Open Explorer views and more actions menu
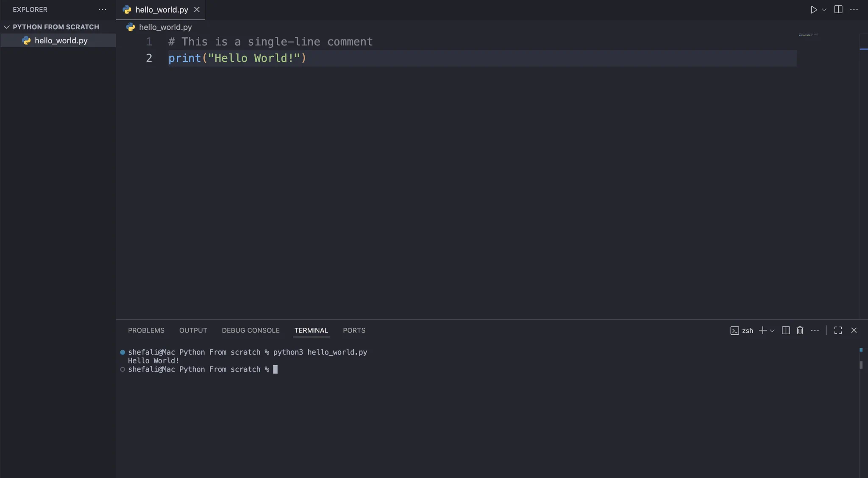The height and width of the screenshot is (478, 868). [103, 9]
